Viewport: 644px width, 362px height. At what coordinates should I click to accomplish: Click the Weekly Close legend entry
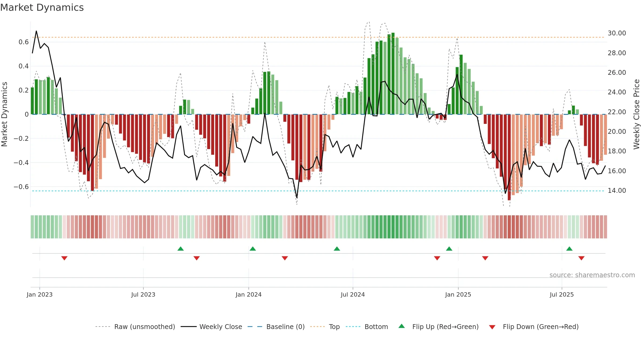(211, 327)
